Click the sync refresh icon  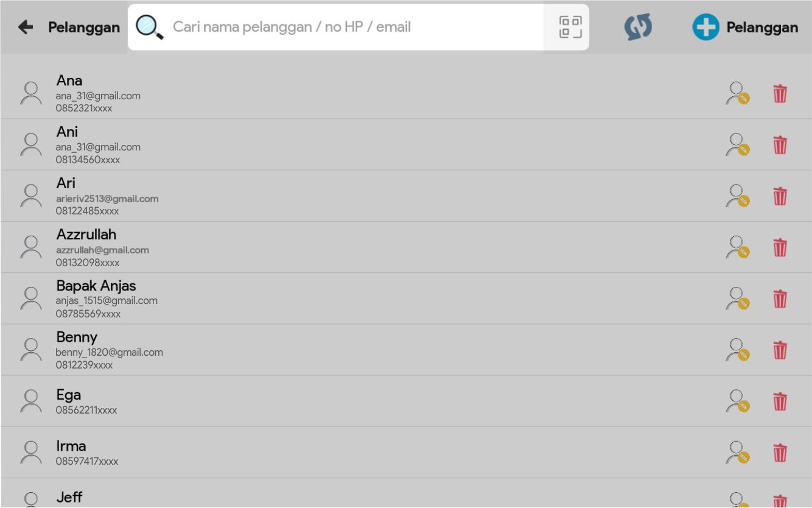638,27
